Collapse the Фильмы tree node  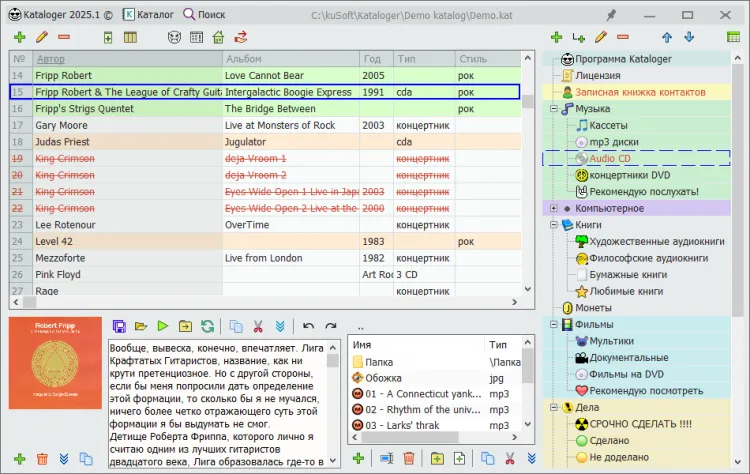tap(553, 324)
